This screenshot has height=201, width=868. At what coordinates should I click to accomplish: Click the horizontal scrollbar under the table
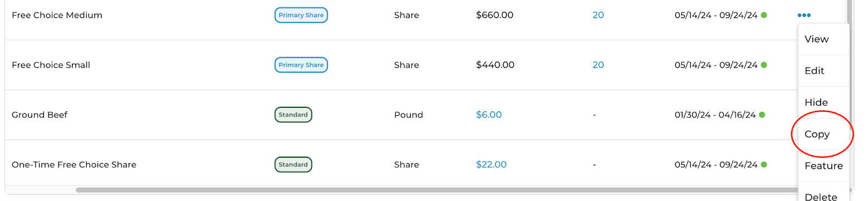[x=437, y=190]
